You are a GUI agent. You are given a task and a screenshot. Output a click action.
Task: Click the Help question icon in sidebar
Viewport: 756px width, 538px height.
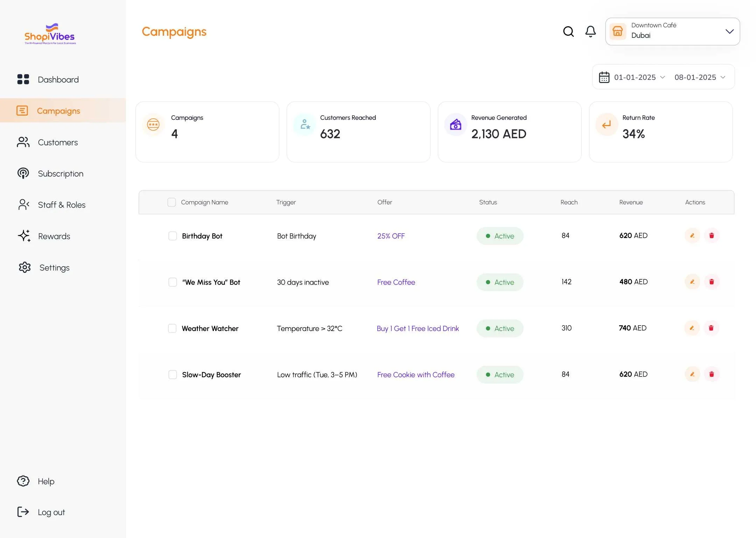point(23,481)
